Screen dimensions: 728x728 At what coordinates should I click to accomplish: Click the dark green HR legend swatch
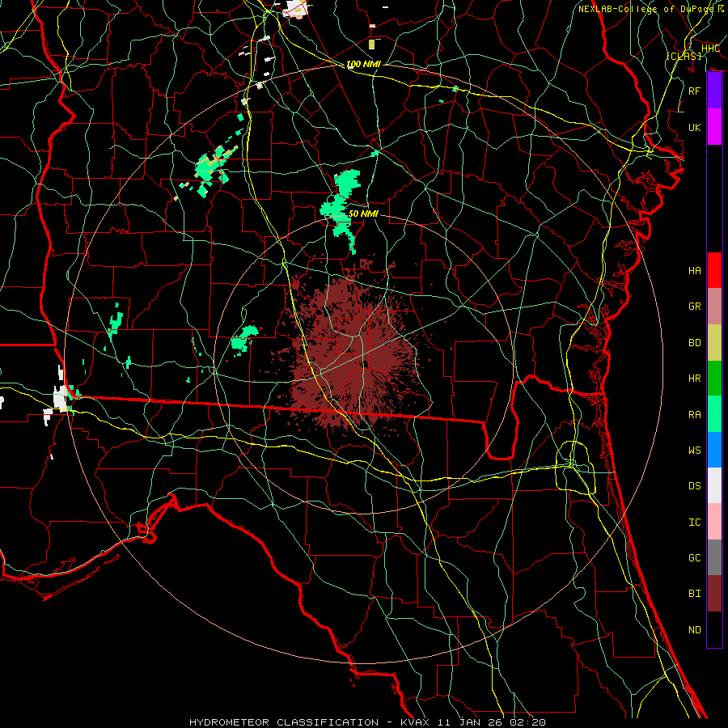point(714,378)
